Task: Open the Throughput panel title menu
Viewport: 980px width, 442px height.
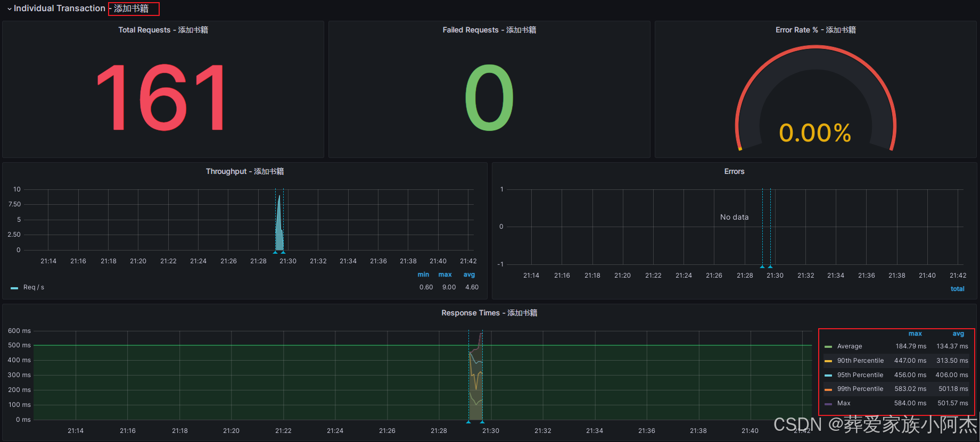Action: pos(245,171)
